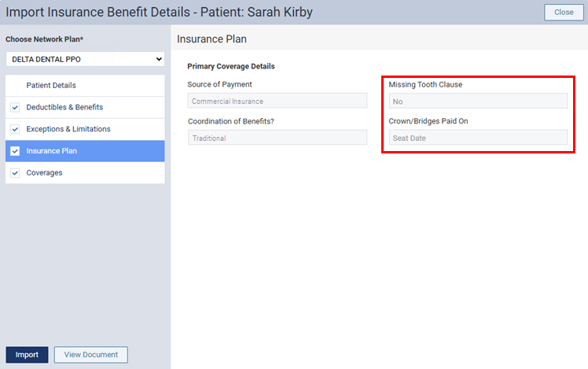Uncheck the Exceptions & Limitations checkbox

(x=15, y=129)
